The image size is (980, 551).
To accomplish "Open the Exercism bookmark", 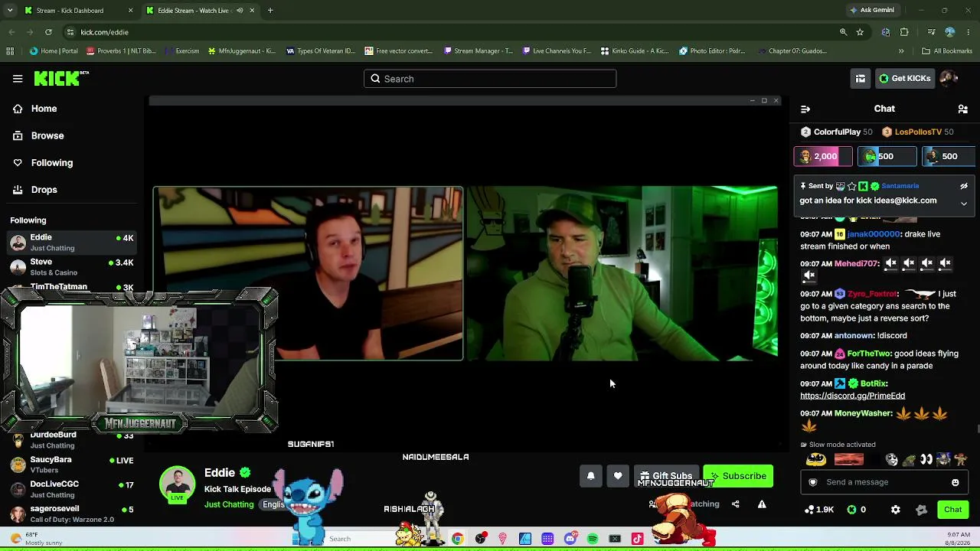I will point(181,51).
